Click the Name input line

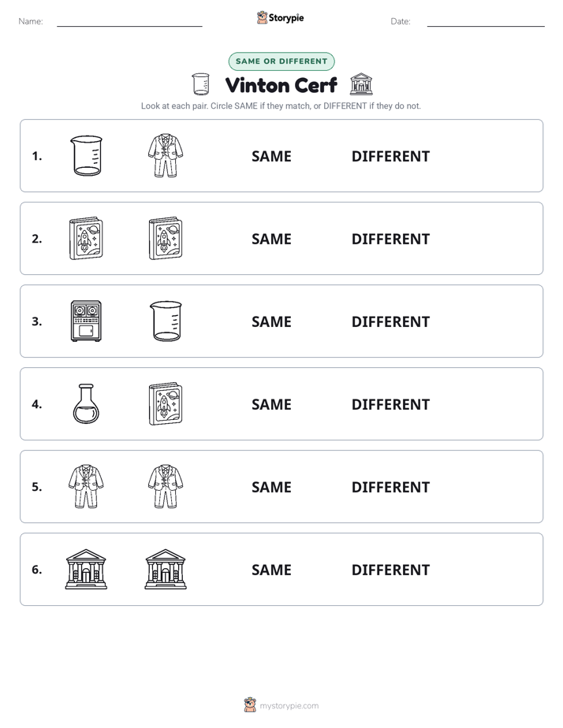[129, 21]
